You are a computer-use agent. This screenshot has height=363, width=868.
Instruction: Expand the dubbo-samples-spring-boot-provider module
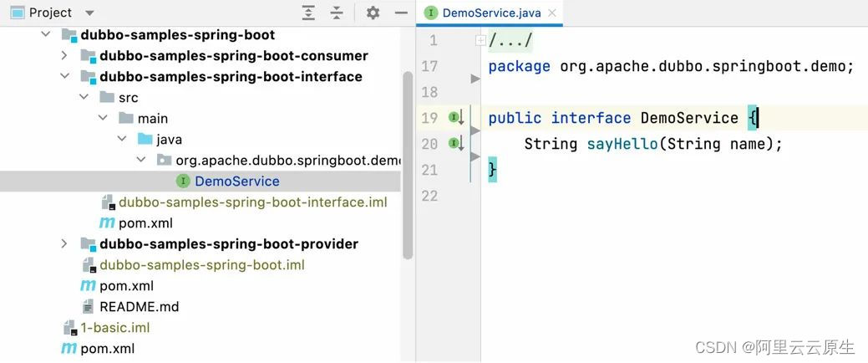click(64, 243)
